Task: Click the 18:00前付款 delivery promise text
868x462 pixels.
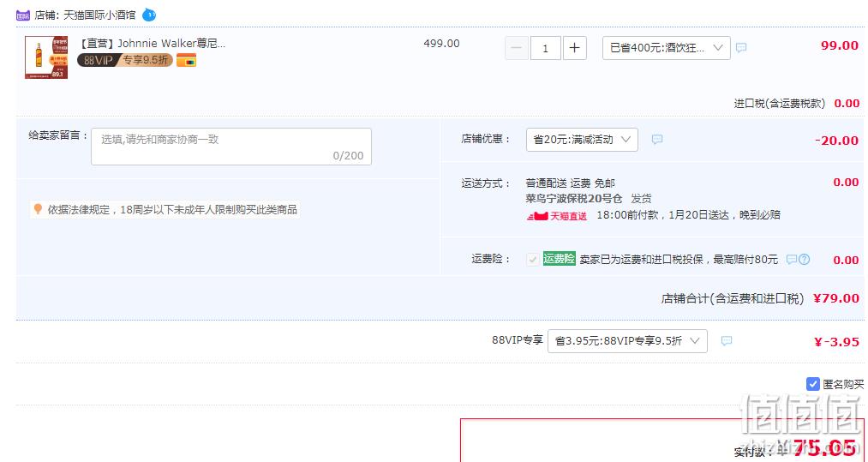Action: (689, 215)
